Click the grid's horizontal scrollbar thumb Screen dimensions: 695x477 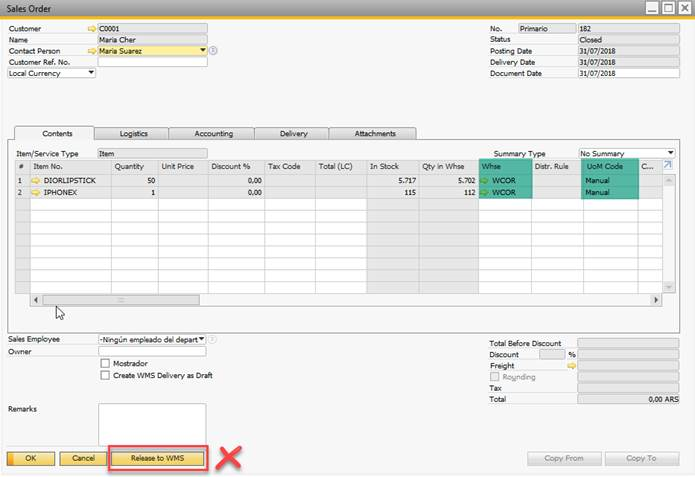click(x=120, y=299)
